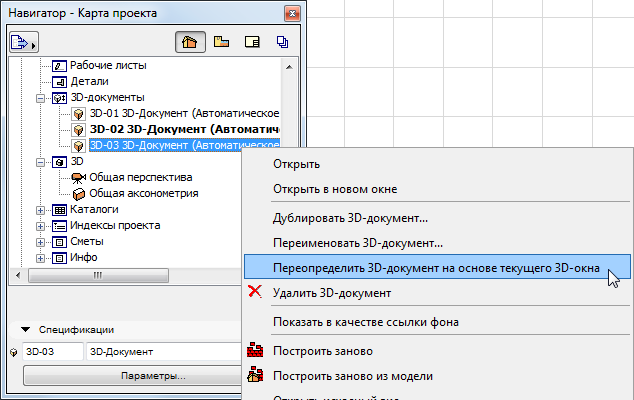Choose Переименовать 3D-документ...

[437, 243]
